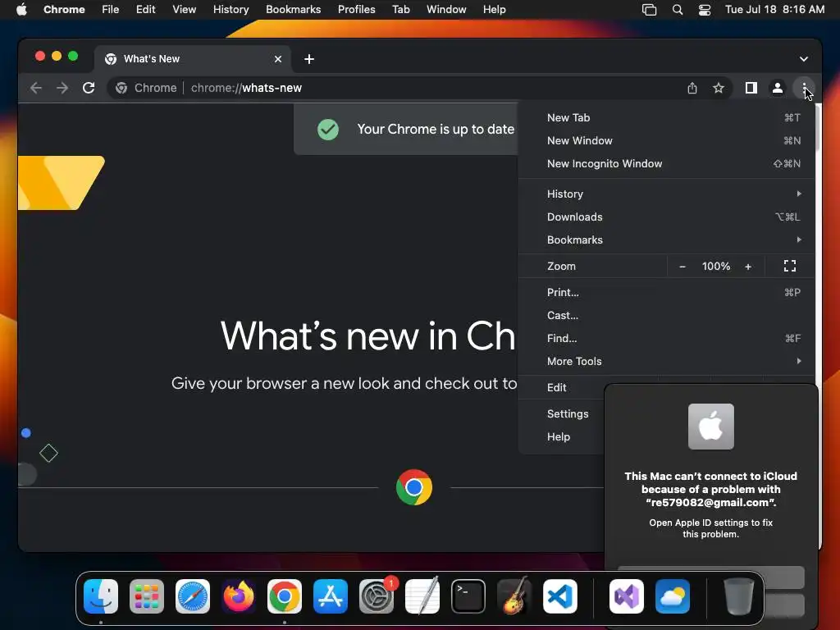Open Launchpad from the Dock

[x=147, y=596]
